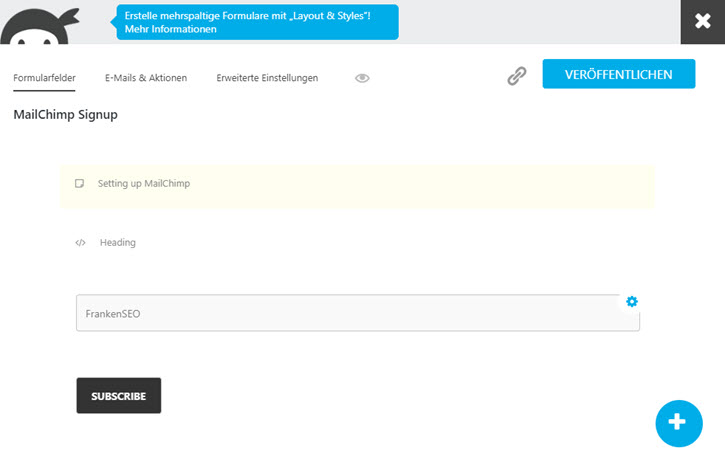Image resolution: width=725 pixels, height=450 pixels.
Task: Close the form builder with the X
Action: click(702, 21)
